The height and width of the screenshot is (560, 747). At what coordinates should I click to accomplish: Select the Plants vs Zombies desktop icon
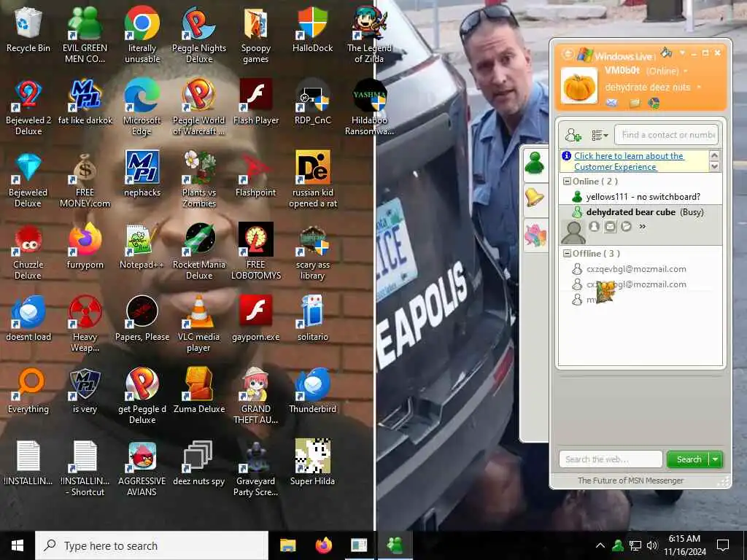click(x=199, y=179)
